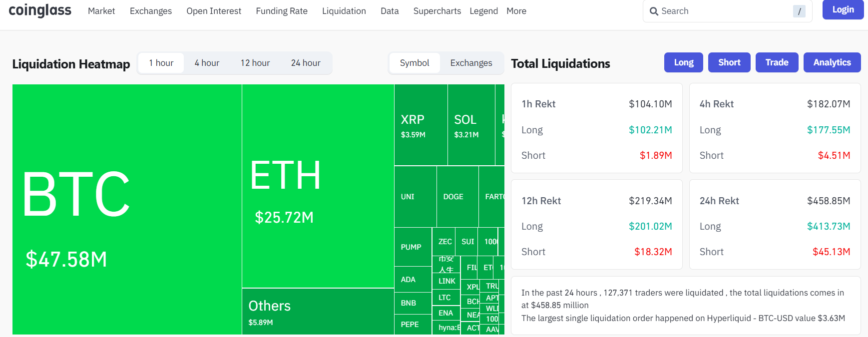Select the 1 hour timeframe
The image size is (868, 337).
coord(161,63)
